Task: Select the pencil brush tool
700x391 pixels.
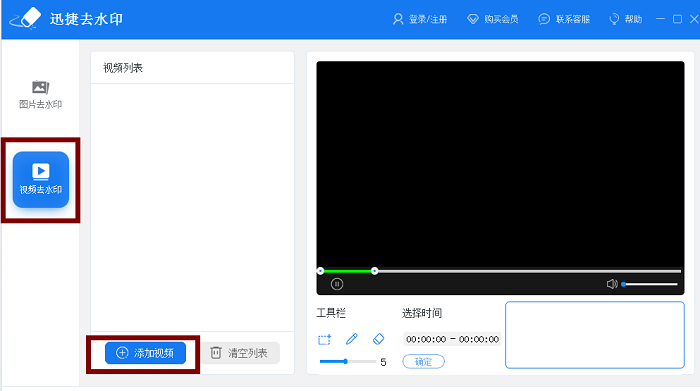Action: pyautogui.click(x=352, y=339)
